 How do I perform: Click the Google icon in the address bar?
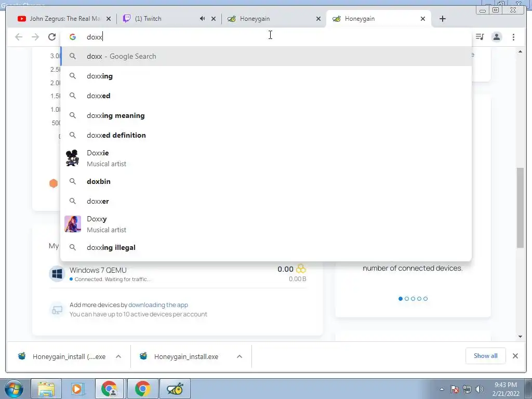(73, 37)
